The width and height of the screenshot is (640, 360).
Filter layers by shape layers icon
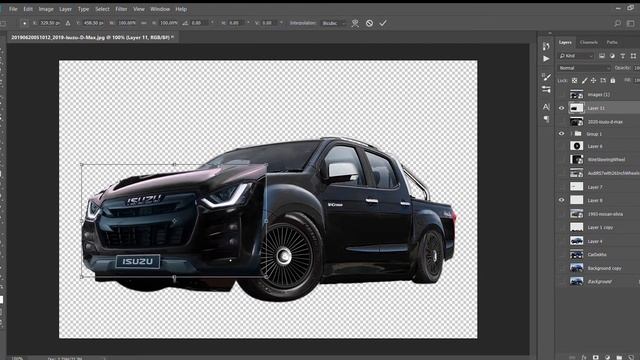(633, 56)
